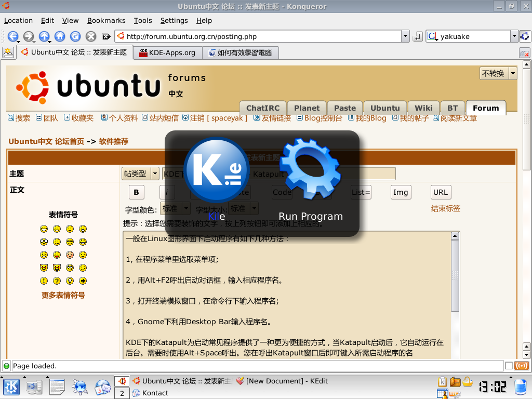Close current tab with the right-side tab icon

click(525, 53)
